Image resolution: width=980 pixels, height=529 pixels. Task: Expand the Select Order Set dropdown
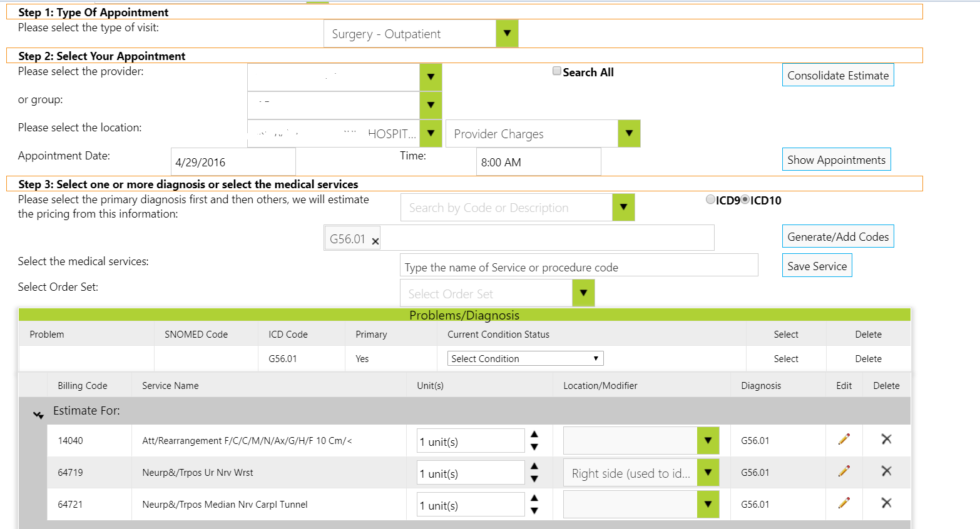(583, 293)
